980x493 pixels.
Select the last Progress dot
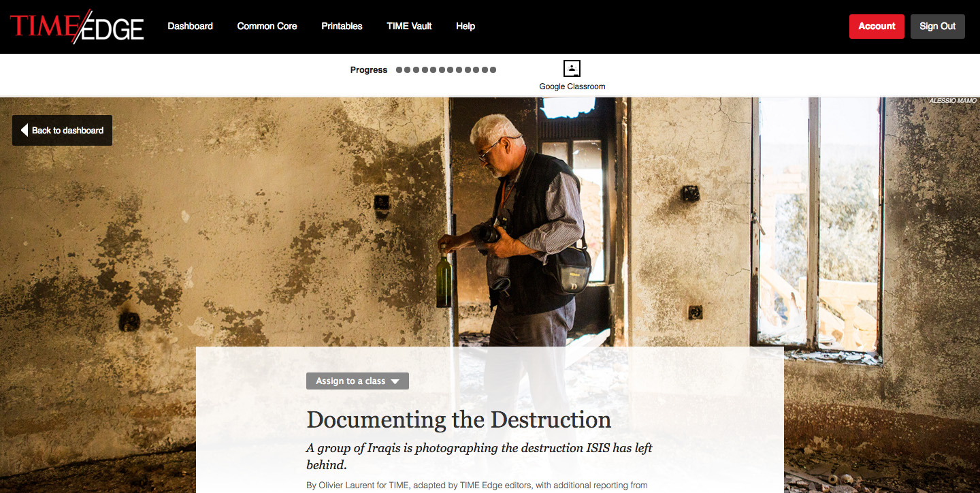pos(493,69)
